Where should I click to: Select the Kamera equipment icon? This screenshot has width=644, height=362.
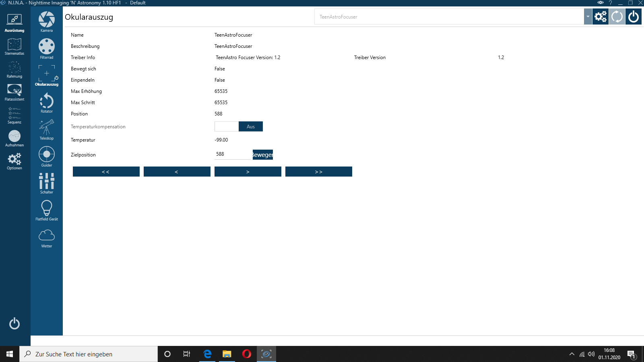point(47,22)
